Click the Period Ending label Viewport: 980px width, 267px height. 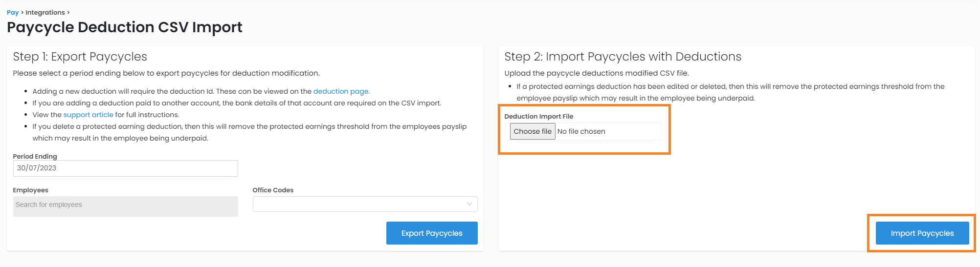[35, 156]
